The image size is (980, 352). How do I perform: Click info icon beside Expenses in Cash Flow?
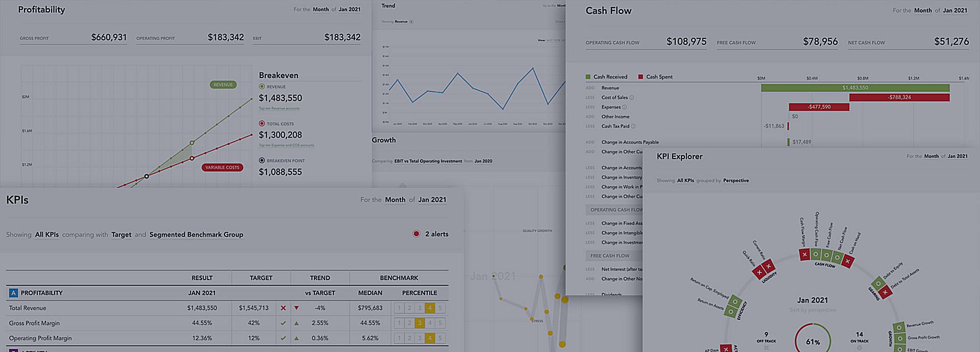624,107
